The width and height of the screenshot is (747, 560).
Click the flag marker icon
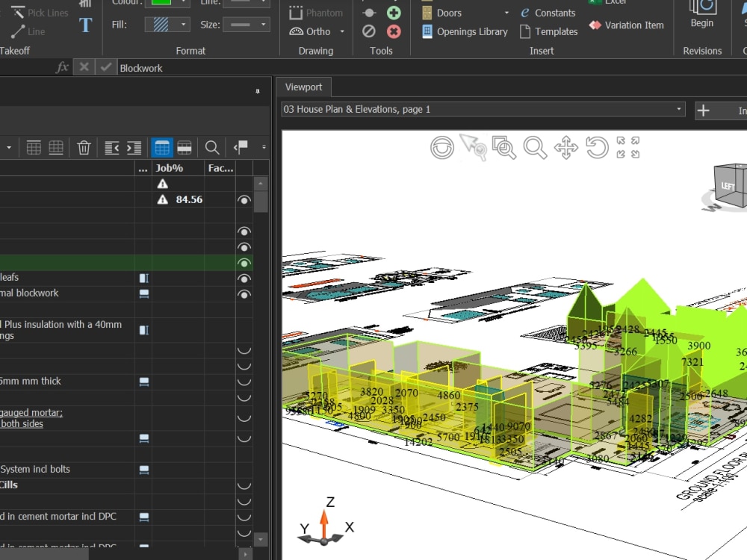tap(241, 146)
